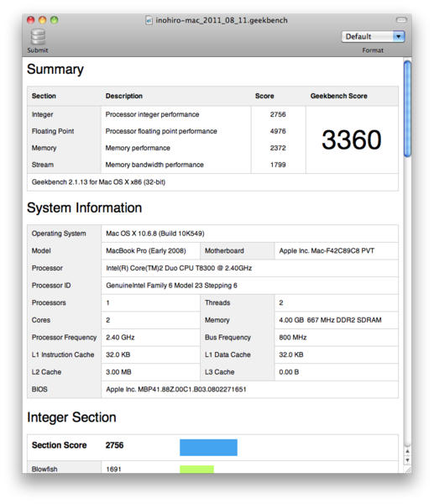Click the scroll up arrow
This screenshot has height=504, width=434.
(407, 451)
